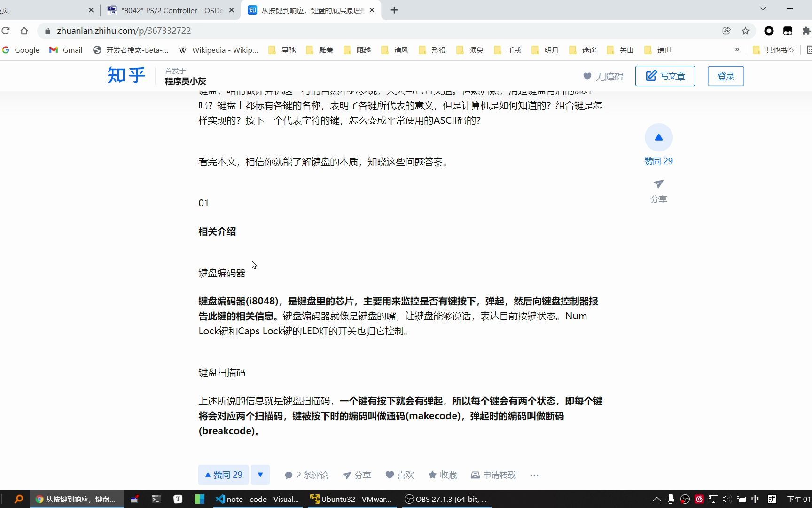Open the 瓯越 bookmark folder
Viewport: 812px width, 508px height.
[357, 50]
